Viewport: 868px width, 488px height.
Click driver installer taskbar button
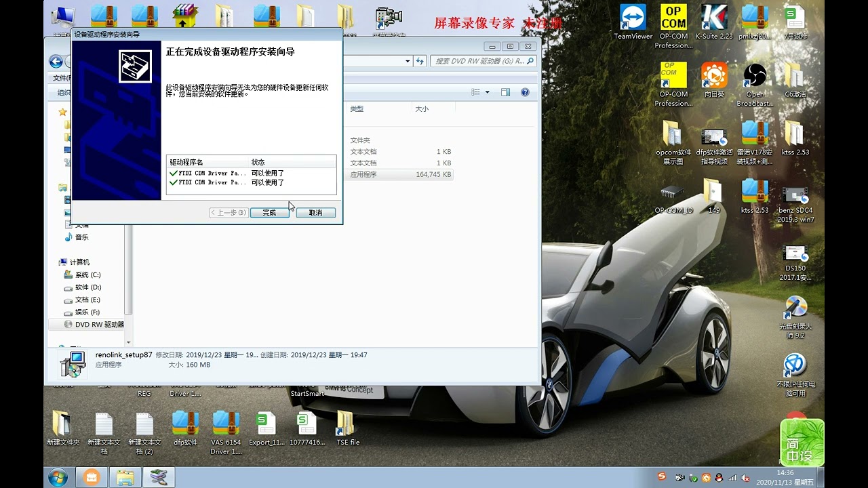(x=159, y=477)
